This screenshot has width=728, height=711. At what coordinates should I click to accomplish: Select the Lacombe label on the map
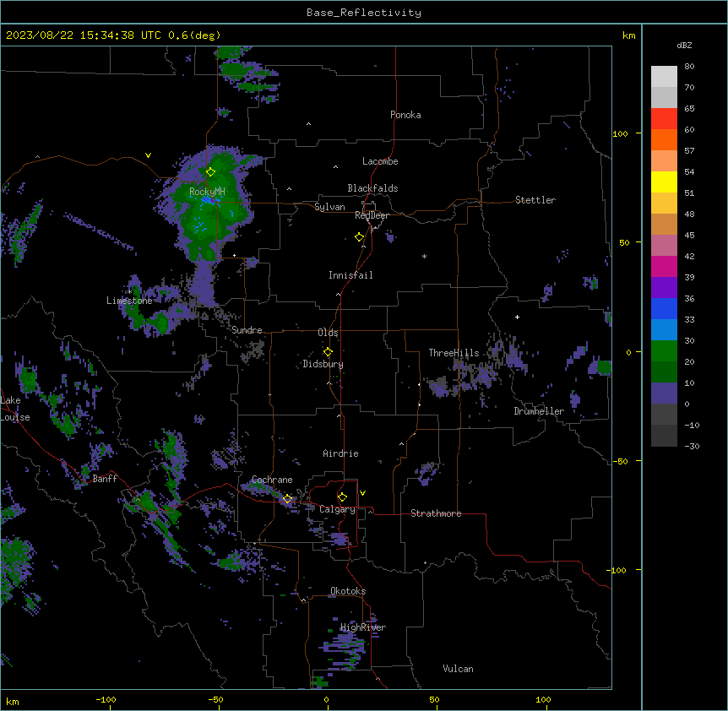point(380,161)
